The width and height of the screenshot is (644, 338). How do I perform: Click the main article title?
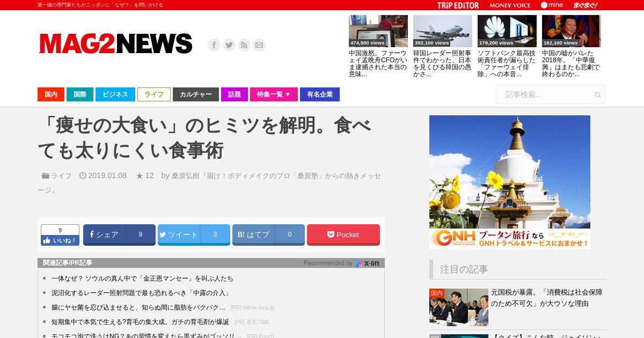tap(204, 138)
